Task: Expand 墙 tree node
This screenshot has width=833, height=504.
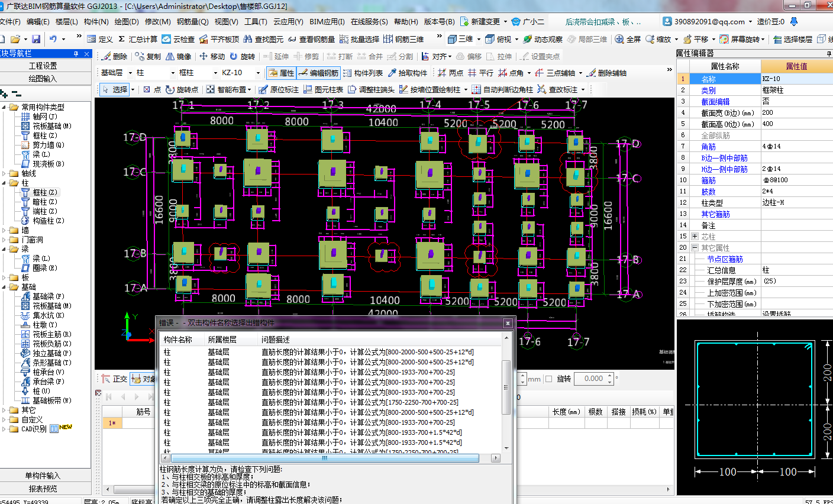Action: pos(5,230)
